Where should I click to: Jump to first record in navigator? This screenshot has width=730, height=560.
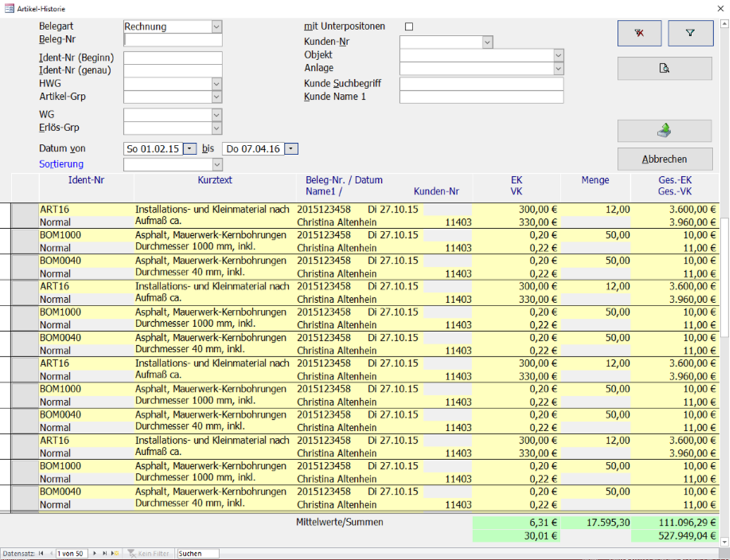[x=41, y=553]
